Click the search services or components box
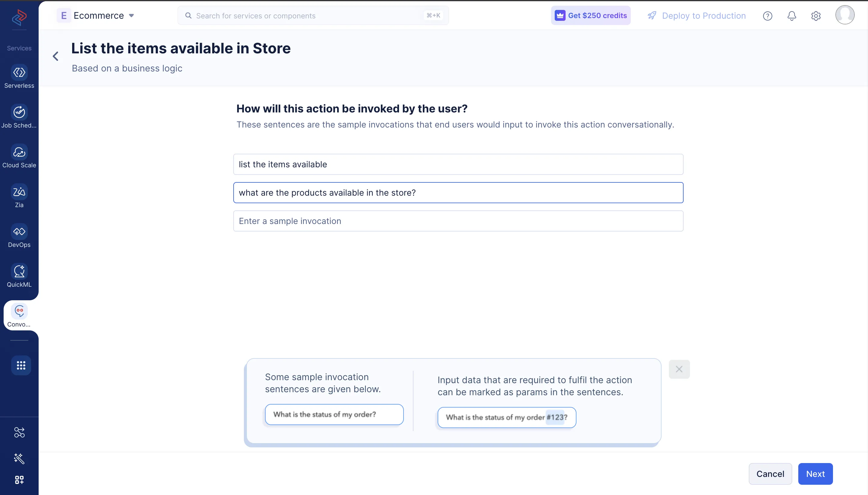Image resolution: width=868 pixels, height=495 pixels. pos(313,16)
